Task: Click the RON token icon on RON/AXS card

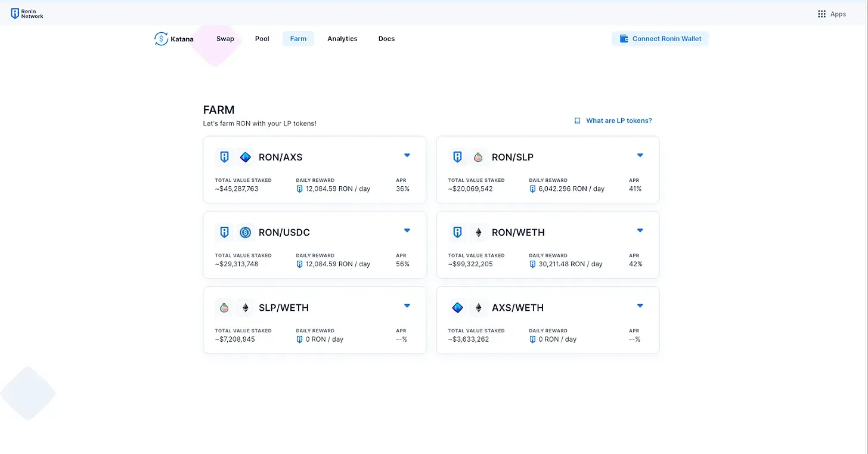Action: pos(224,156)
